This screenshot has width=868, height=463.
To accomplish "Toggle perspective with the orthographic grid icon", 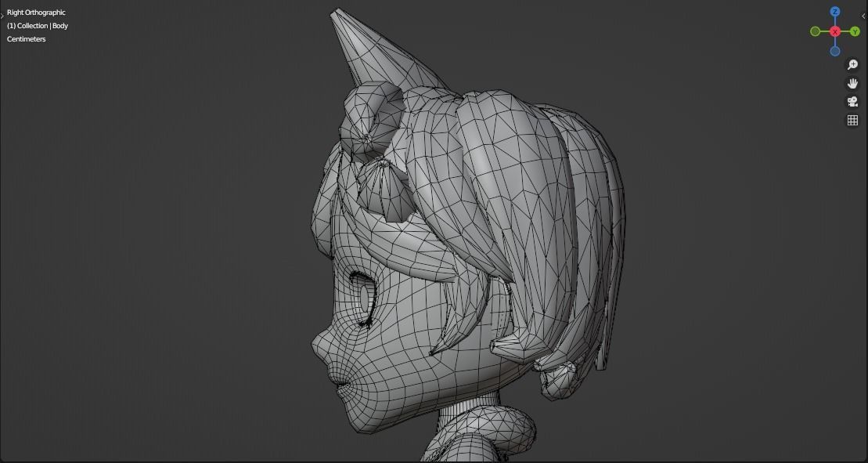I will [x=852, y=119].
